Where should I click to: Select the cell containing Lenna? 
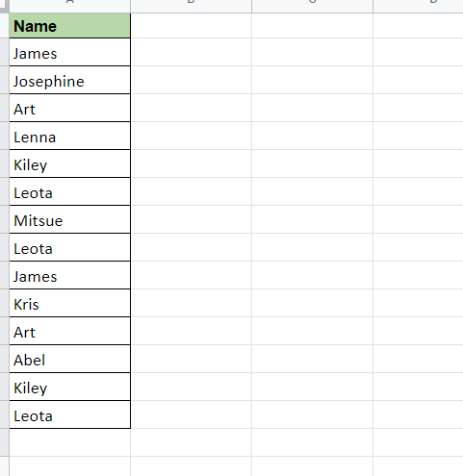tap(69, 136)
